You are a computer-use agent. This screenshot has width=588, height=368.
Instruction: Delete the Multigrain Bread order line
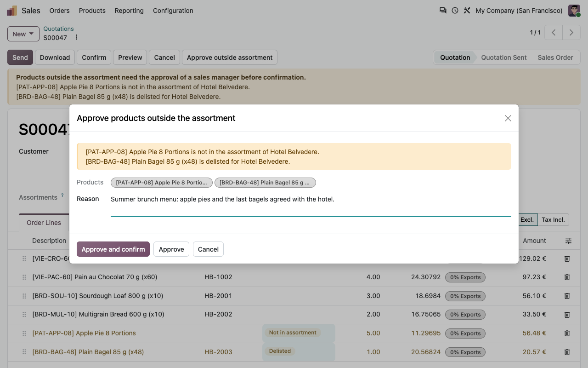point(567,315)
